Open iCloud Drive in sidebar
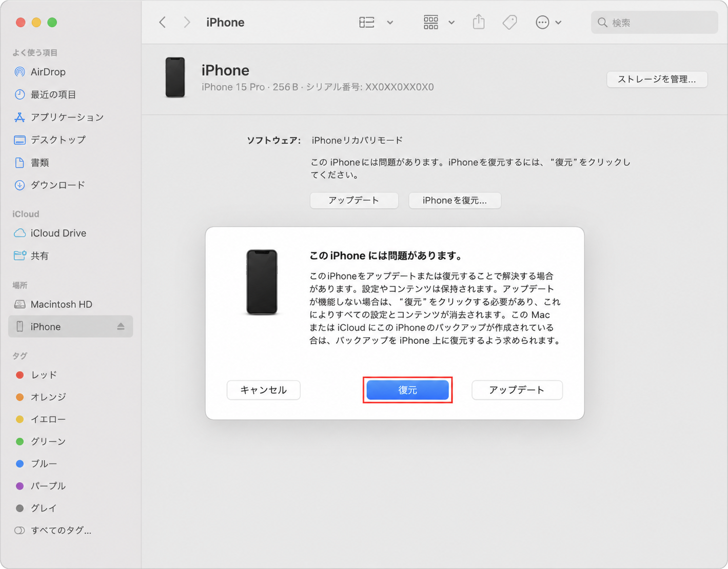 tap(70, 233)
